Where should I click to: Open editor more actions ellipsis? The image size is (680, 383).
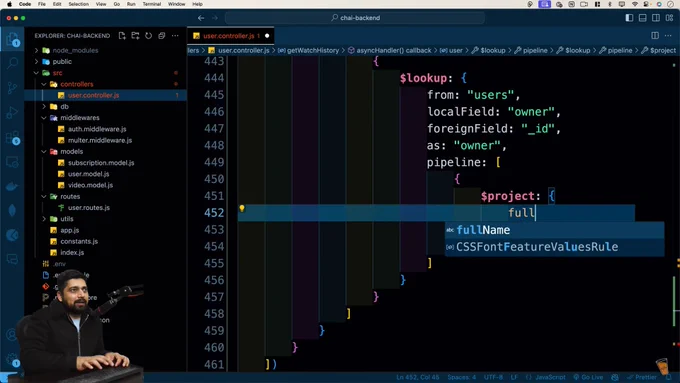(x=668, y=36)
